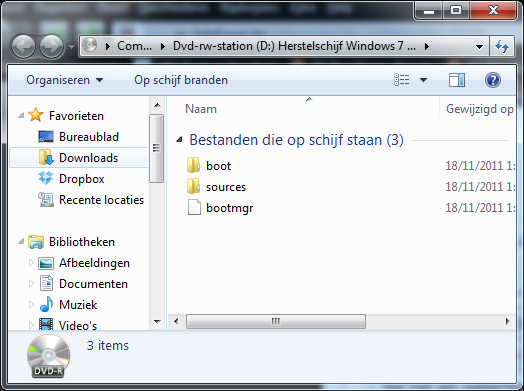Click the Bureaublad desktop icon
Screen dimensions: 524x391
[x=46, y=137]
